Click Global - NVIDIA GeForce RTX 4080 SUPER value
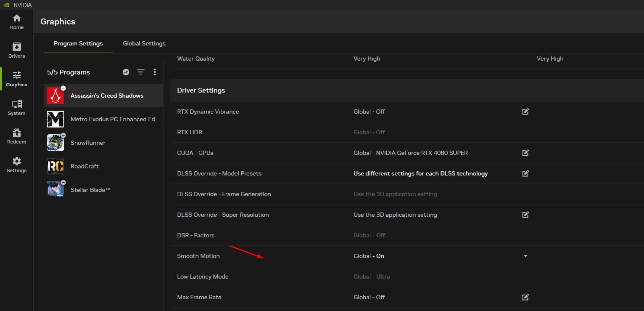 pos(411,153)
